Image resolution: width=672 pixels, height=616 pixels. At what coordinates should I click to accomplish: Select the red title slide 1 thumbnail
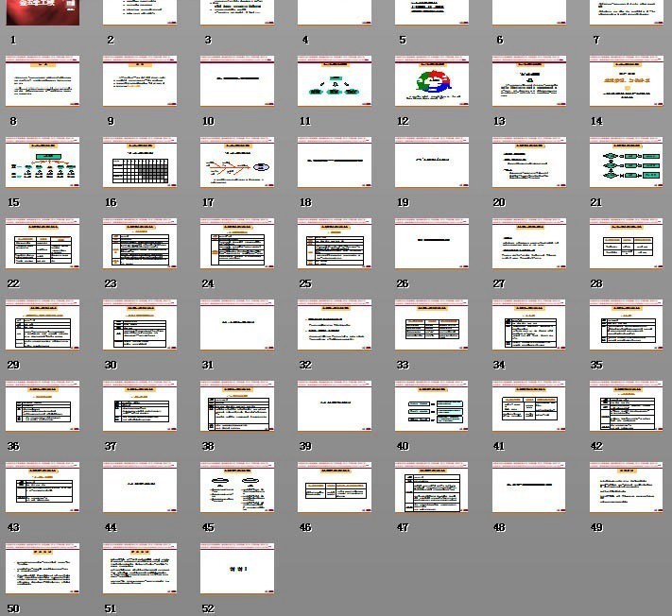click(x=43, y=12)
